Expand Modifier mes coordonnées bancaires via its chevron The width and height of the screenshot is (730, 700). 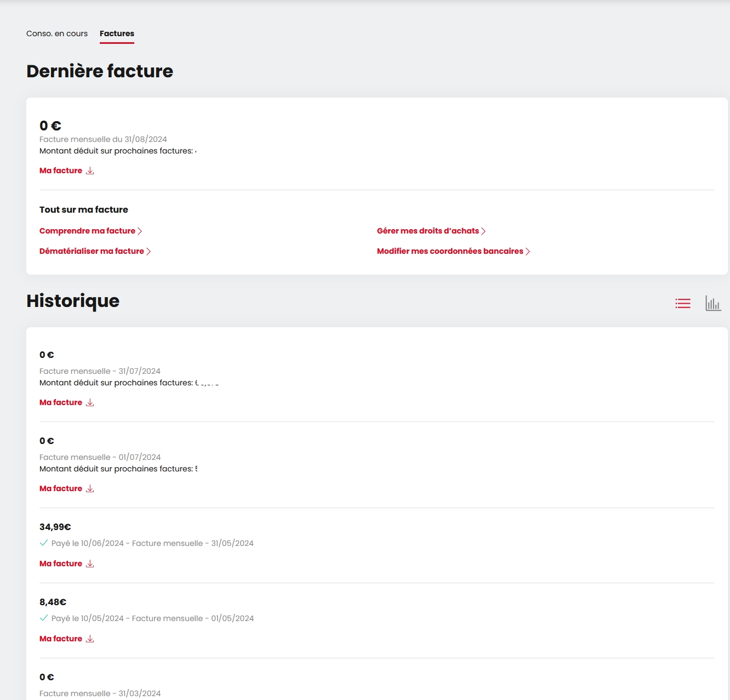click(528, 251)
